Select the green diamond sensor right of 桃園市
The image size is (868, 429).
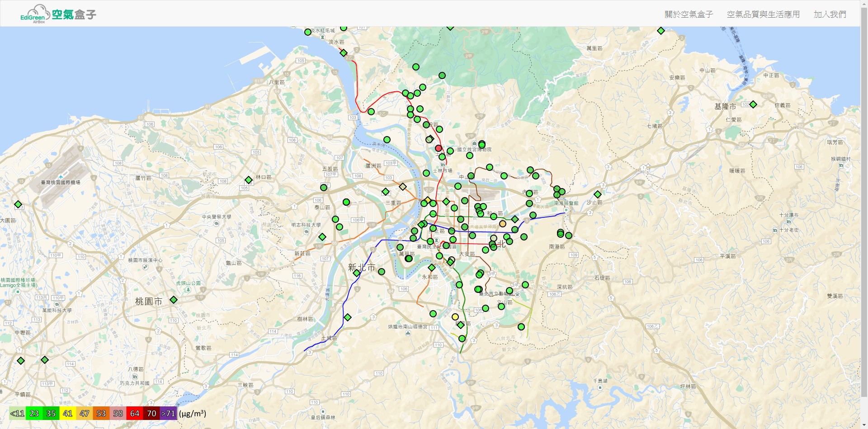pos(174,300)
